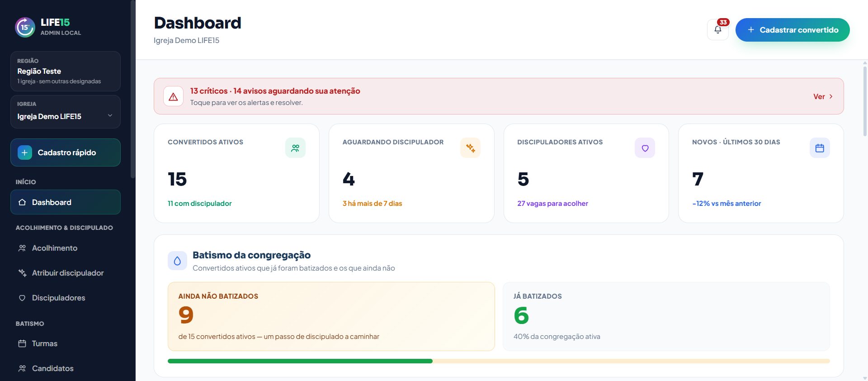
Task: Open the Novos últimos 30 dias card
Action: (x=761, y=173)
